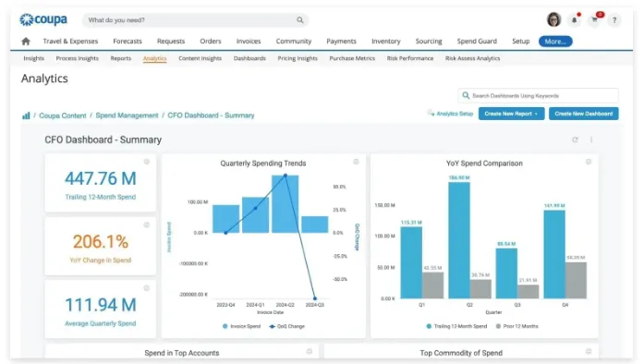Switch to Purchase Metrics tab
Image resolution: width=644 pixels, height=364 pixels.
pyautogui.click(x=352, y=58)
